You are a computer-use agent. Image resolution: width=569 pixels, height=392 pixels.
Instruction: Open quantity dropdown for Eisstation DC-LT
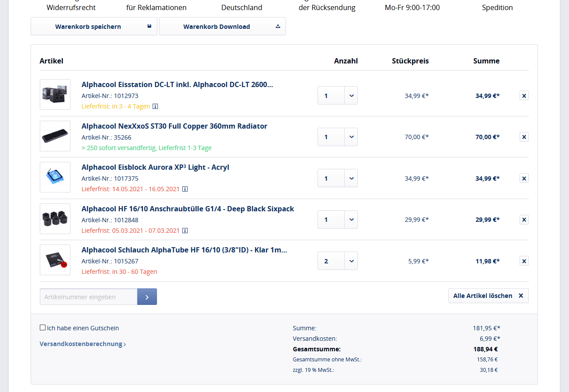(351, 95)
